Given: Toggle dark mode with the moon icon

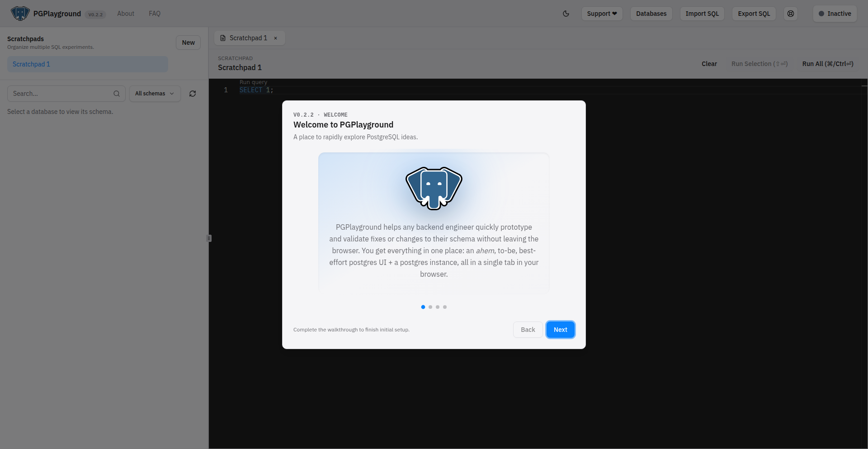Looking at the screenshot, I should [566, 14].
